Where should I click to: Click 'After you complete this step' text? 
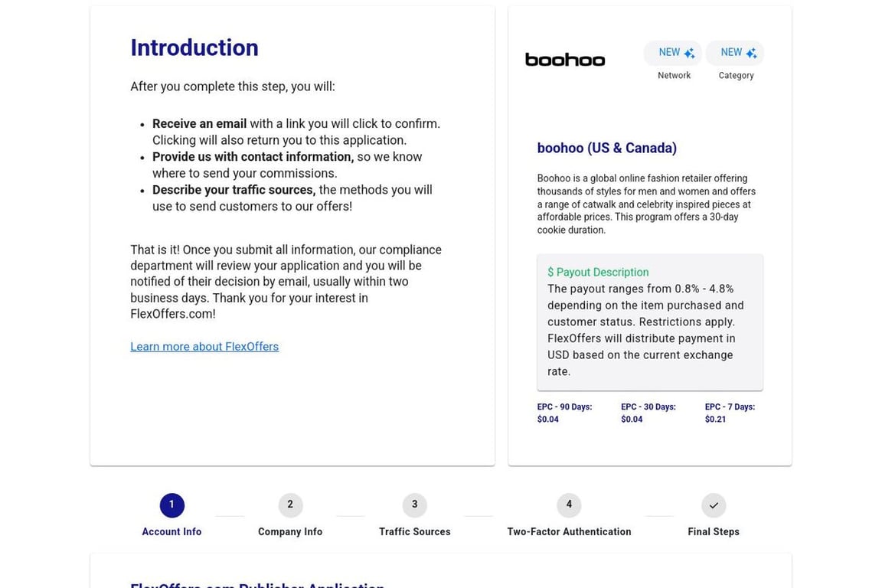pos(233,87)
